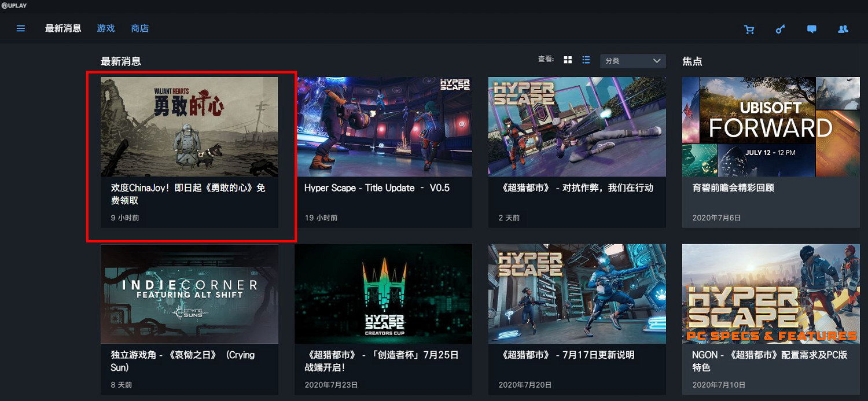Open the shopping cart

pyautogui.click(x=749, y=29)
